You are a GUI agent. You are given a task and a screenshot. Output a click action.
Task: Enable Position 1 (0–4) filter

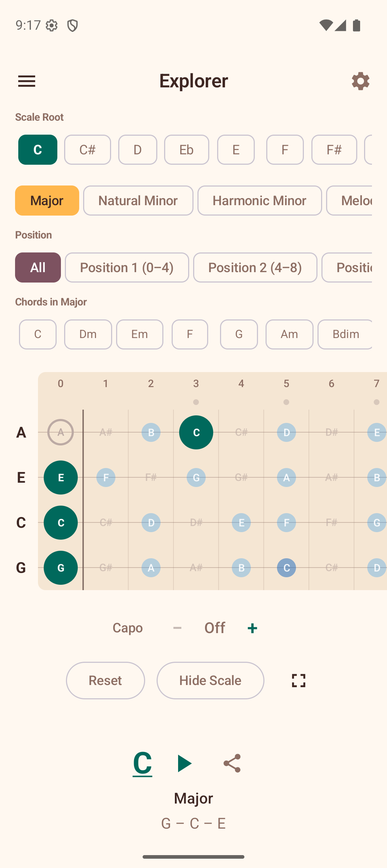pos(127,267)
